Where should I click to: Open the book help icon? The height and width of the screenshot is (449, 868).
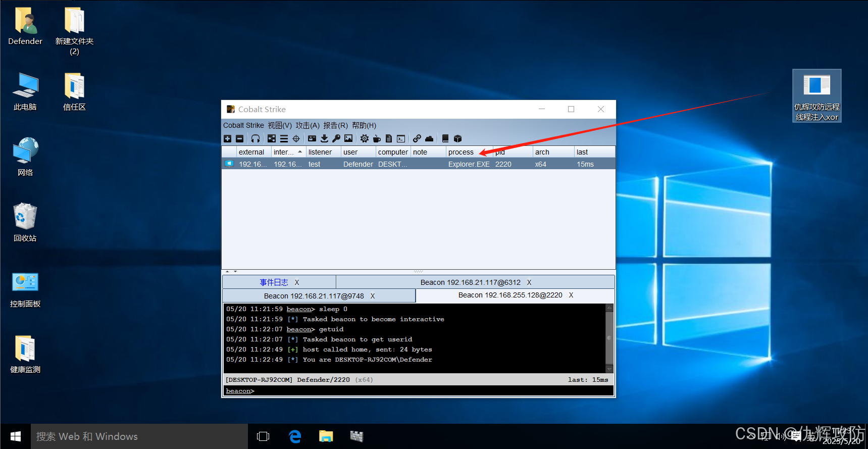click(445, 138)
